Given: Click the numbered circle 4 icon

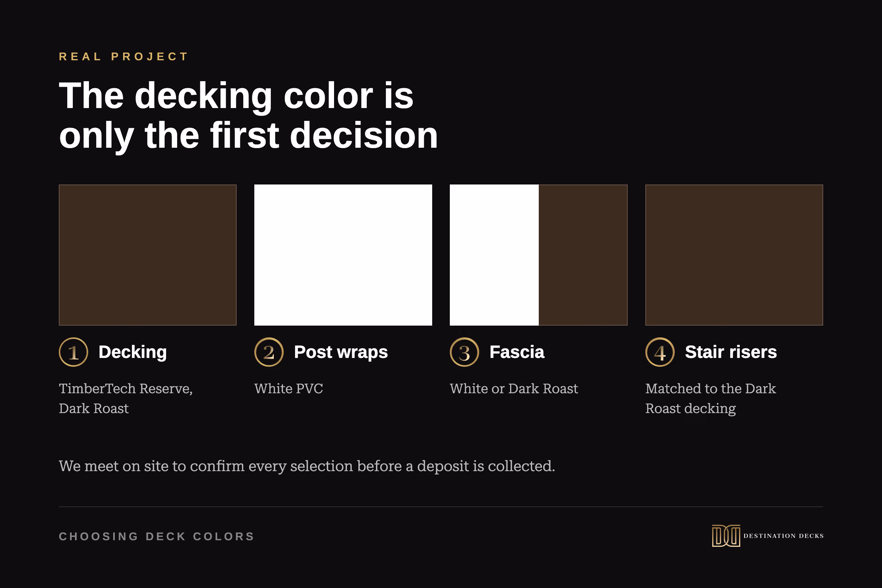Looking at the screenshot, I should [660, 352].
